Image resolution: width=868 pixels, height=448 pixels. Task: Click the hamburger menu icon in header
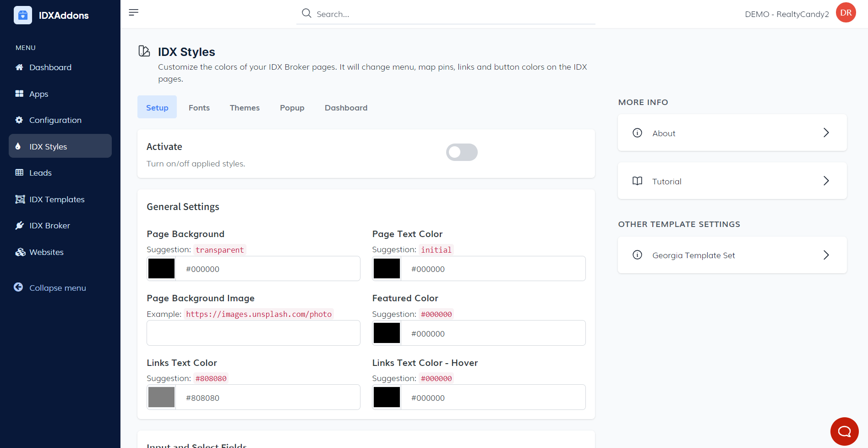(133, 12)
